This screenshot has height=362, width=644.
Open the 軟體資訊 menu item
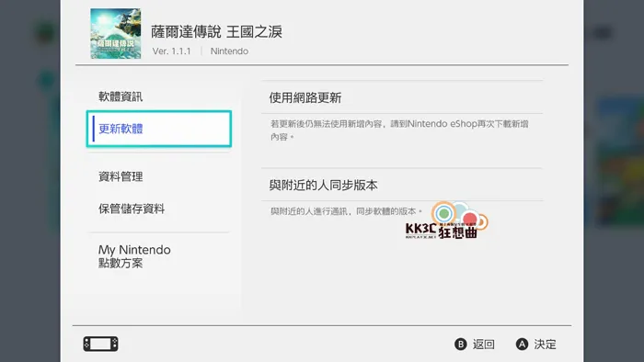click(121, 96)
